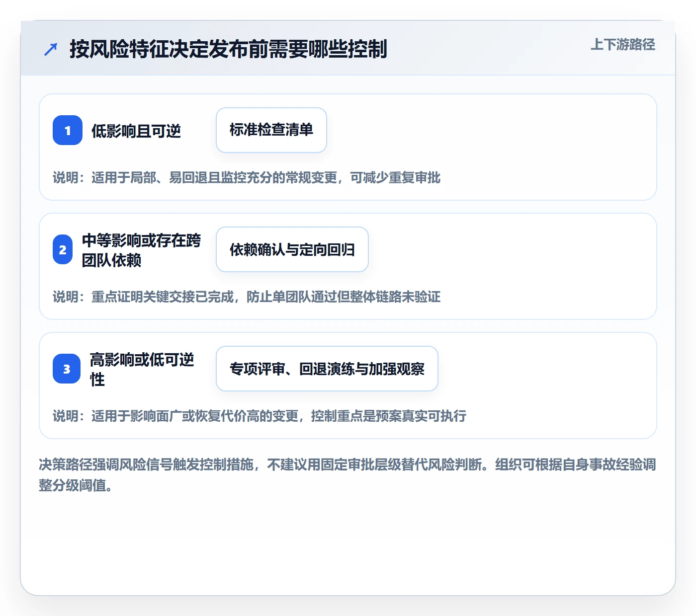This screenshot has width=696, height=616.
Task: Click the summary paragraph starting 决策路径强调风险信号
Action: tap(348, 475)
